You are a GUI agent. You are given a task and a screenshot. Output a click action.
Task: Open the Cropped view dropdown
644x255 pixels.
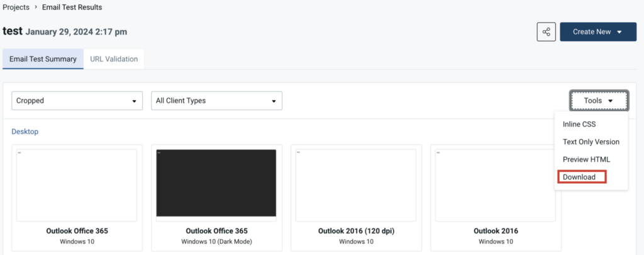point(77,101)
